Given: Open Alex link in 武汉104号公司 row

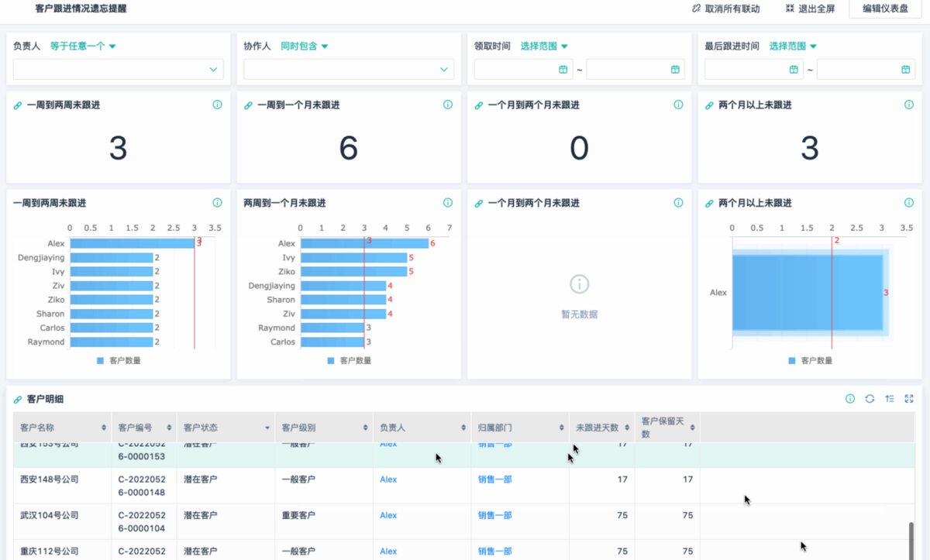Looking at the screenshot, I should [x=388, y=515].
